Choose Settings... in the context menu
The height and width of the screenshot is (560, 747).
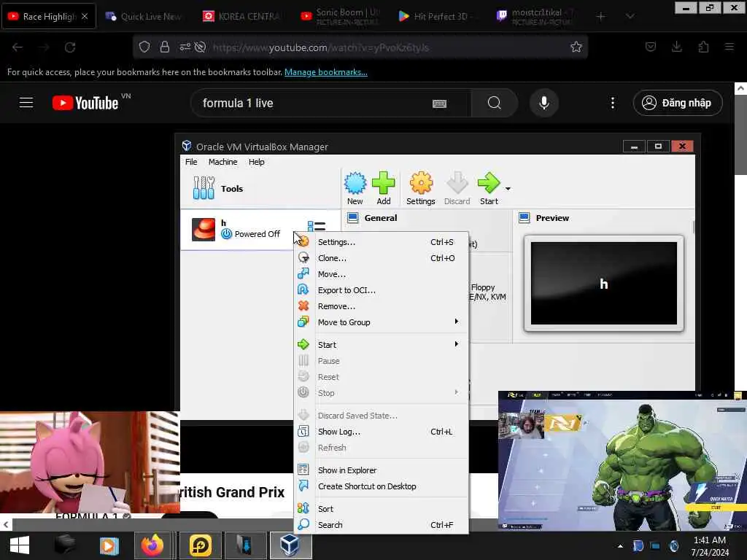381,242
